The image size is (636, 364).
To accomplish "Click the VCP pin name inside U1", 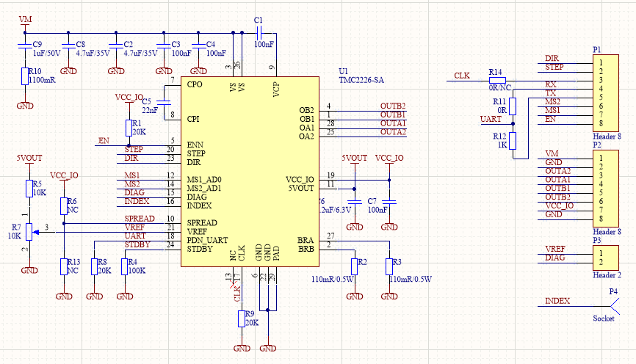I will coord(276,90).
